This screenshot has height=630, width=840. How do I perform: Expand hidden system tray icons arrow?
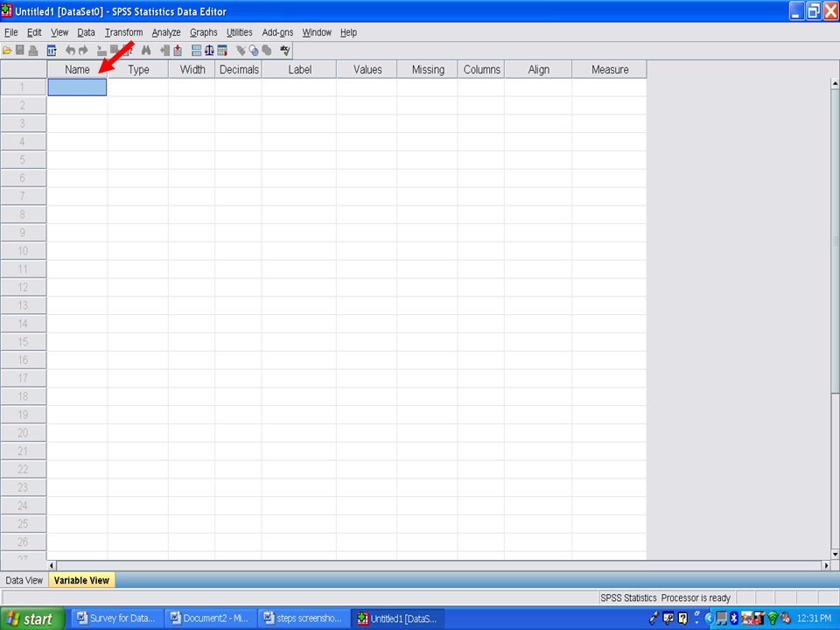point(709,619)
